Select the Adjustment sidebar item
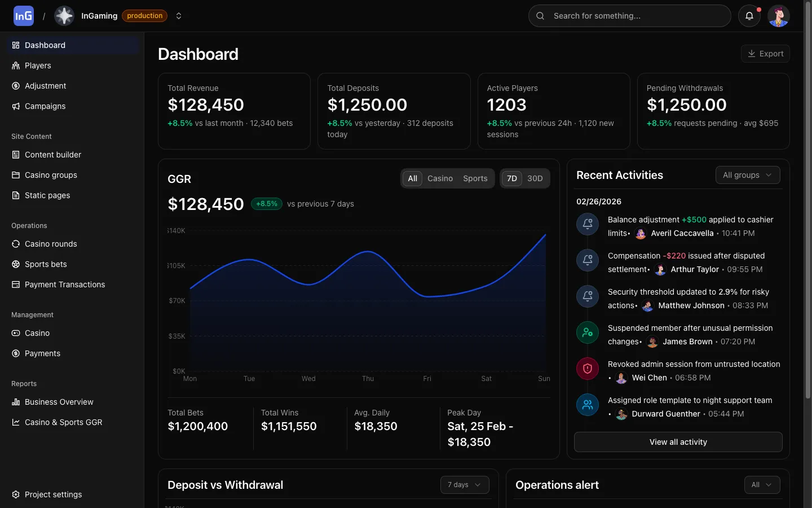This screenshot has height=508, width=812. tap(45, 86)
